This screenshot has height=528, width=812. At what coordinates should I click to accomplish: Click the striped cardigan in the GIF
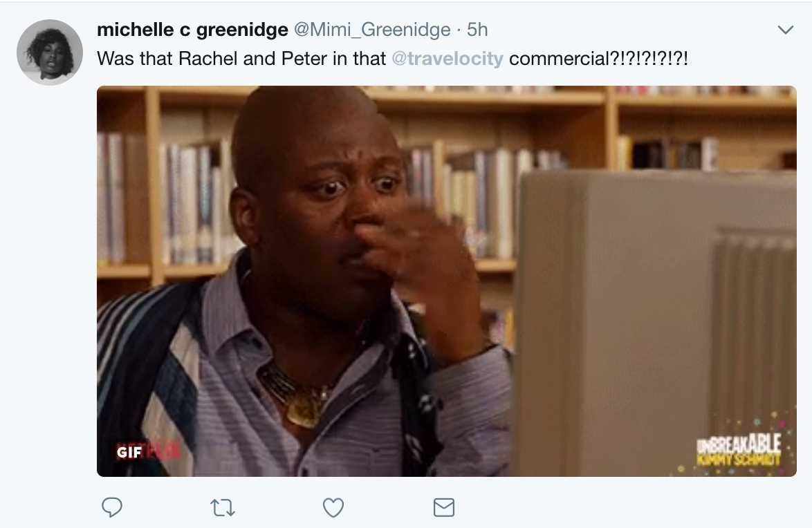[150, 373]
